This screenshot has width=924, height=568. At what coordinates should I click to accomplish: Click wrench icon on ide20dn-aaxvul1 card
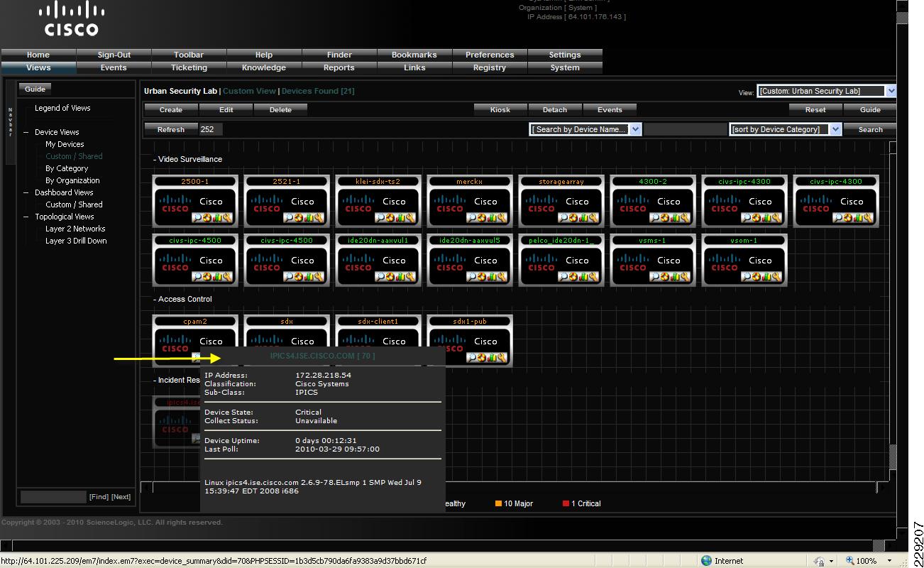click(411, 276)
